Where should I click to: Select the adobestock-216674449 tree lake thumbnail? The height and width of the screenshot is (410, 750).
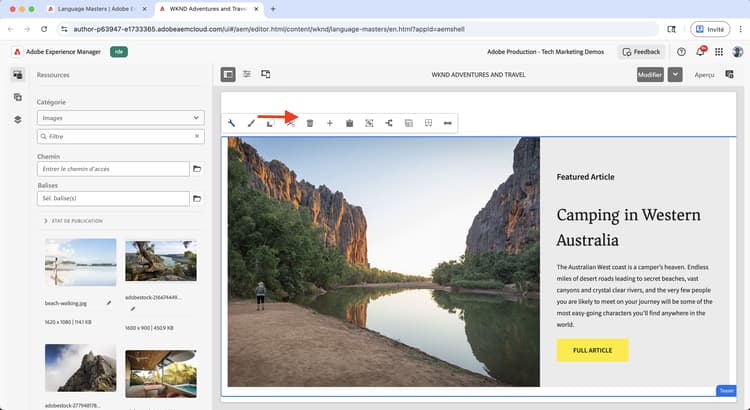click(161, 261)
